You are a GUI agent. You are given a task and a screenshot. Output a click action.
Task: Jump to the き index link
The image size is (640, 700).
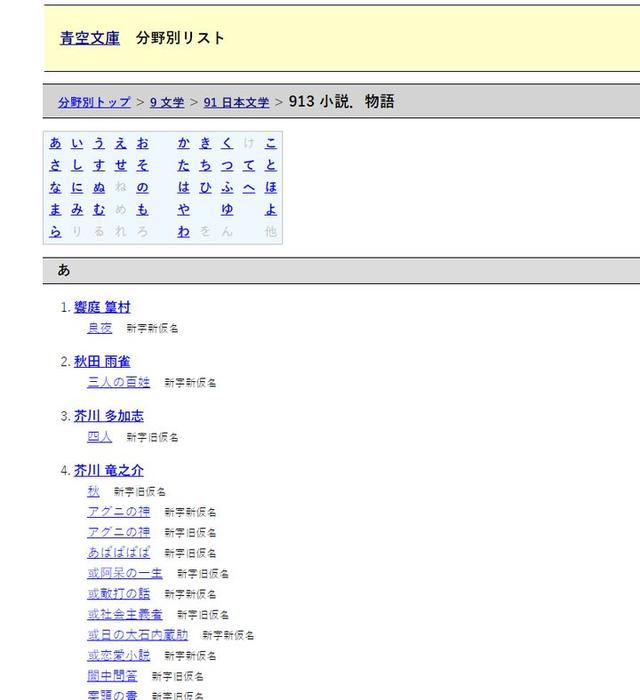205,143
